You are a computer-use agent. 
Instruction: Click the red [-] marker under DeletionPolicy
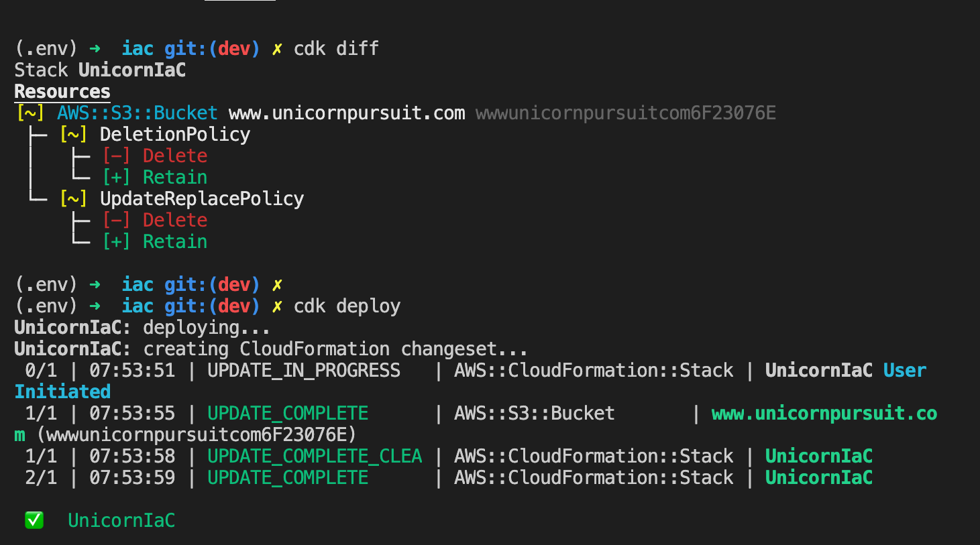(x=116, y=156)
